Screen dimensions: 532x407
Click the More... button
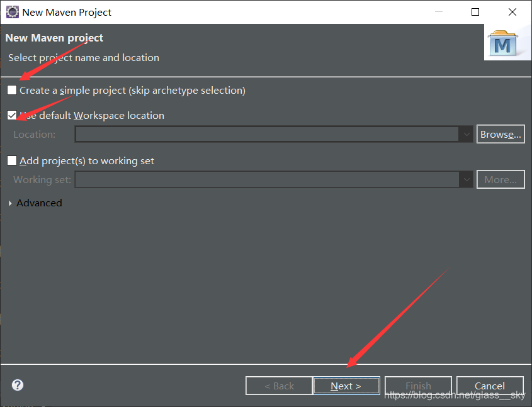point(501,179)
